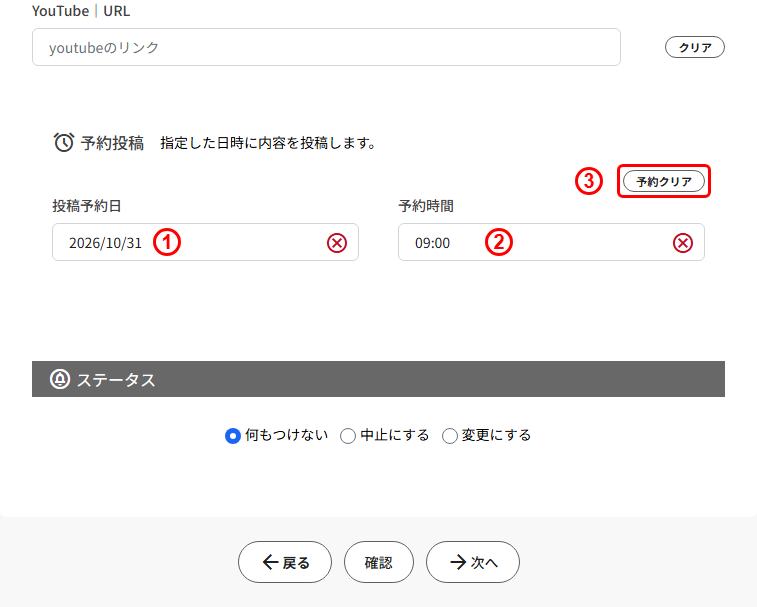Click the 予約クリア button
The height and width of the screenshot is (607, 757).
pos(664,182)
